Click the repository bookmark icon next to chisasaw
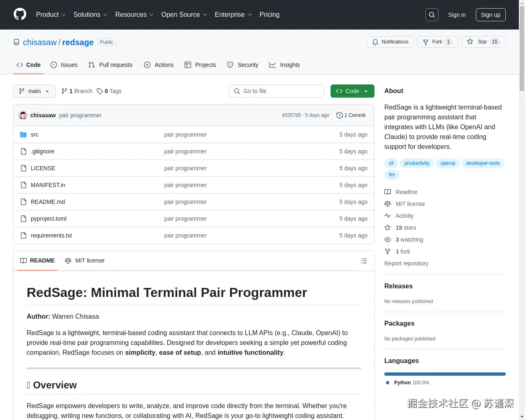525x420 pixels. coord(16,42)
